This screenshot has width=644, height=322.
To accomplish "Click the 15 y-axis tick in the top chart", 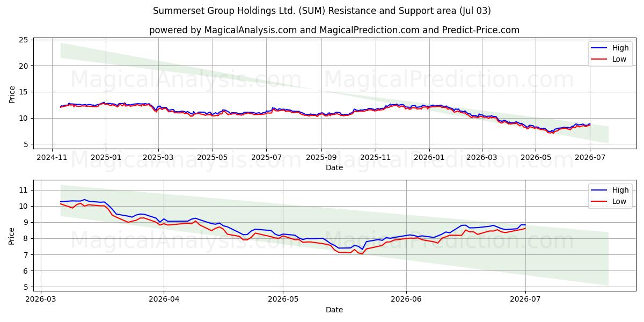I will (x=24, y=92).
